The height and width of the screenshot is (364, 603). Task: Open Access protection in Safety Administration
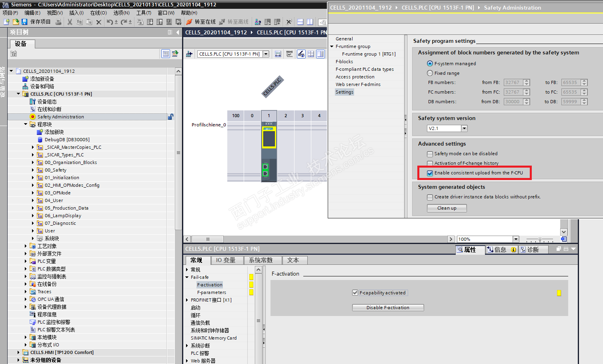[x=355, y=77]
